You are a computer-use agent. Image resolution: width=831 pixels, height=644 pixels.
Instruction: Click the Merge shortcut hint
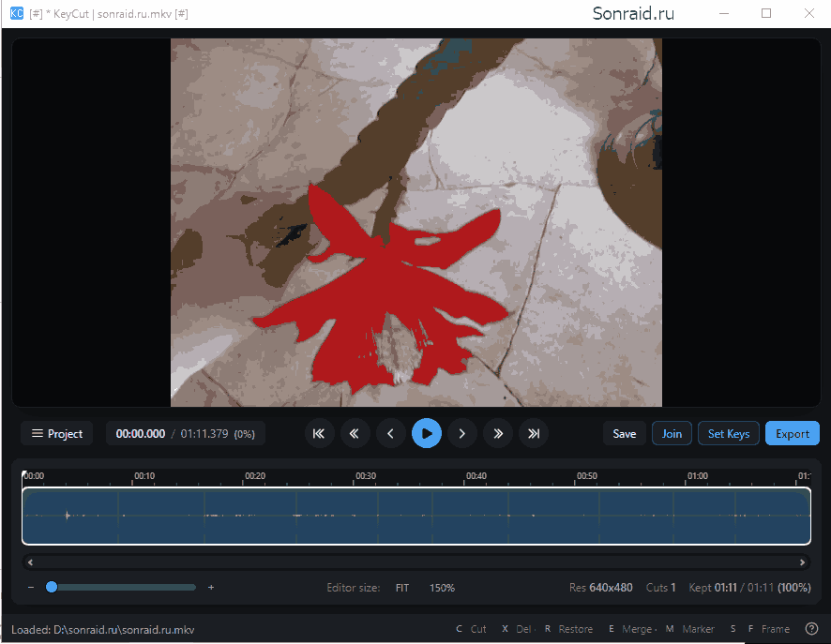[x=630, y=629]
